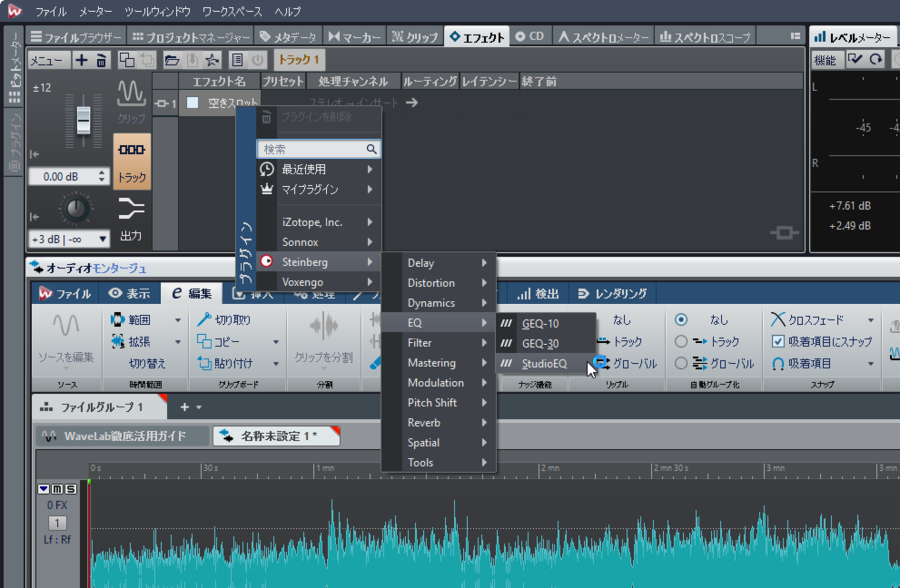Click the メニュー button in Effects panel
The image size is (900, 588).
pos(48,60)
